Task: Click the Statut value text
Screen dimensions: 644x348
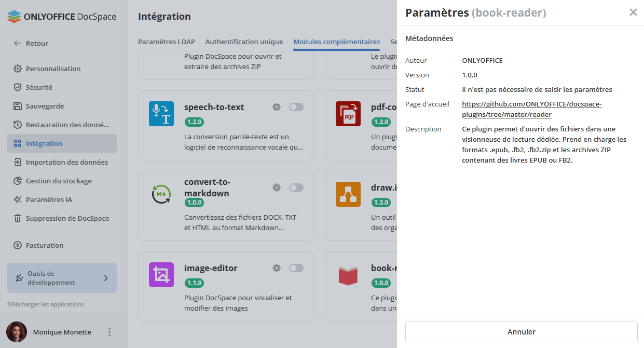Action: click(537, 89)
